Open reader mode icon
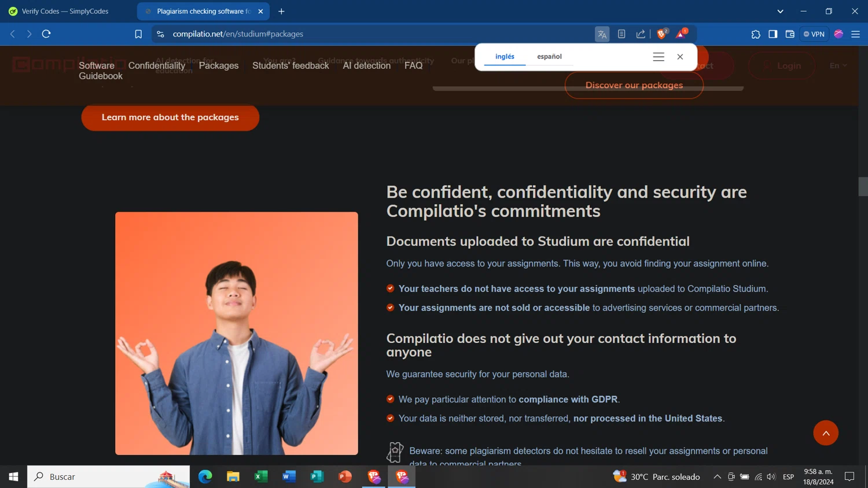 tap(621, 34)
